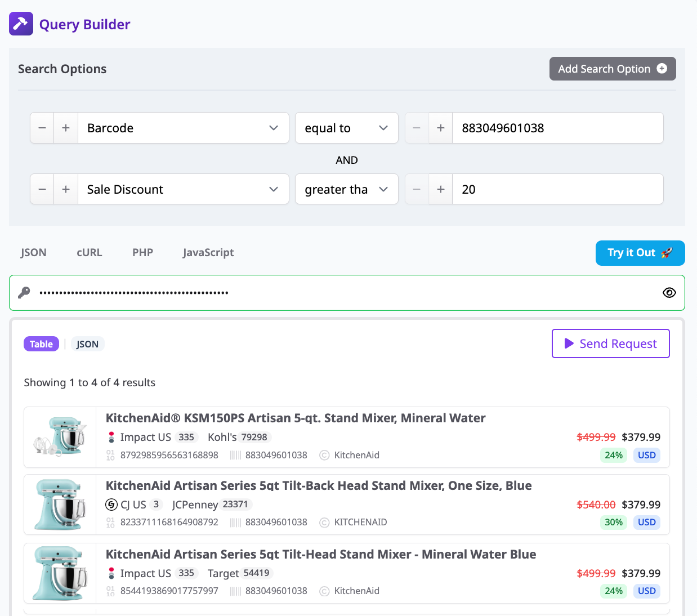Click the 883049601038 value input field

coord(558,128)
